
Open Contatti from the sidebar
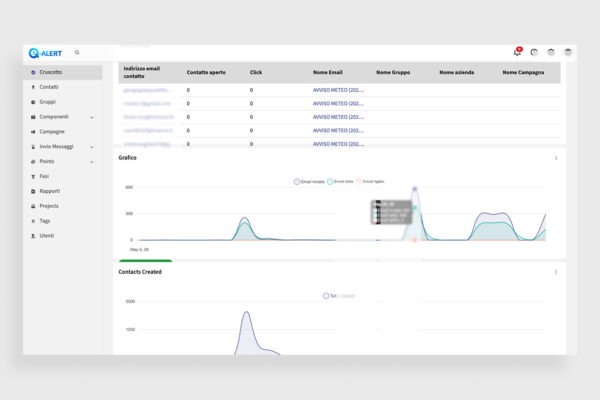pos(49,87)
